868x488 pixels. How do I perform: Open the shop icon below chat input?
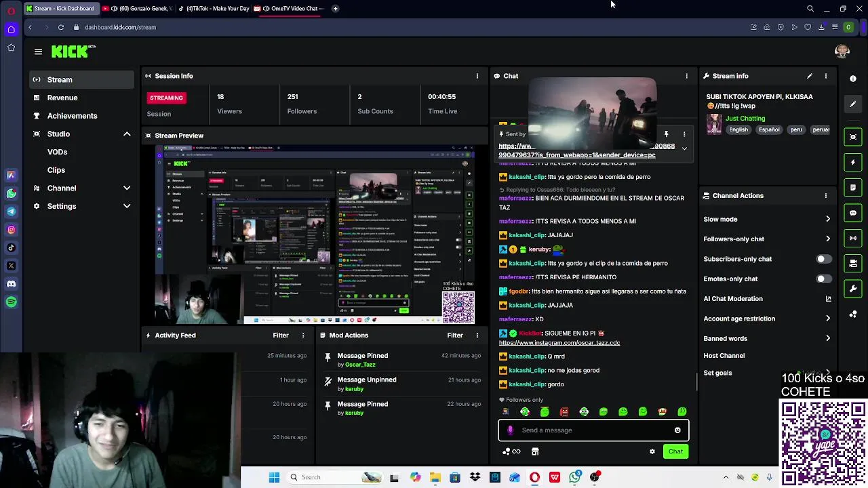click(535, 451)
